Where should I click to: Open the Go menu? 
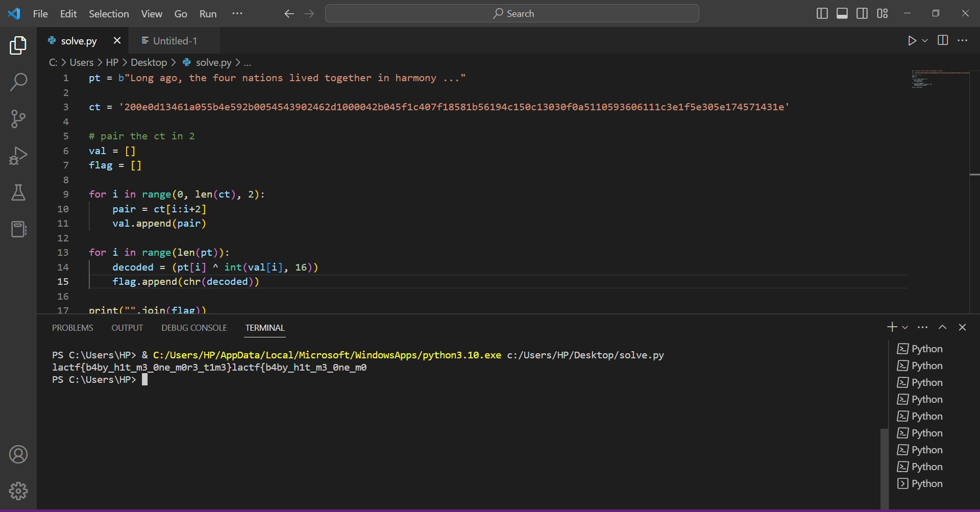(181, 14)
